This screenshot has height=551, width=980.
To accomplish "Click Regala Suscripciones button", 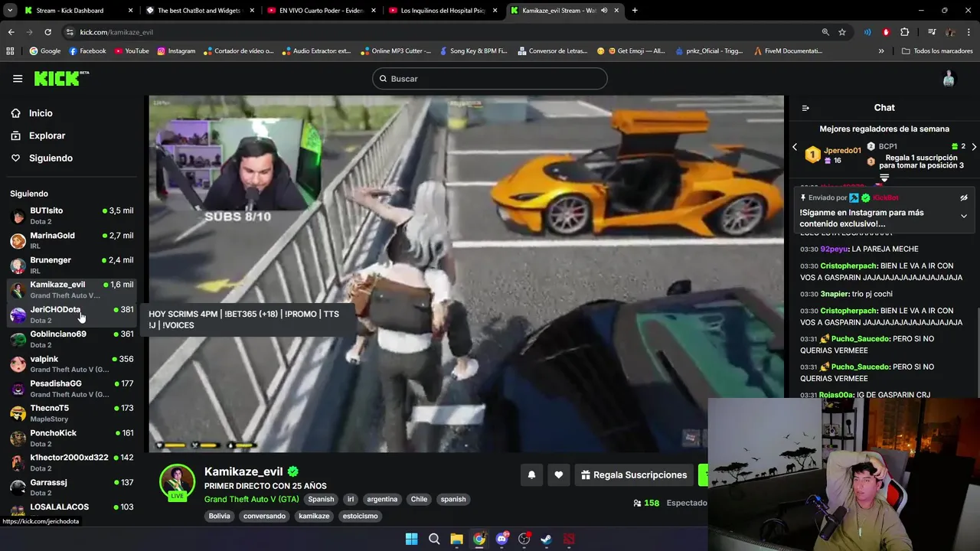I will tap(634, 474).
